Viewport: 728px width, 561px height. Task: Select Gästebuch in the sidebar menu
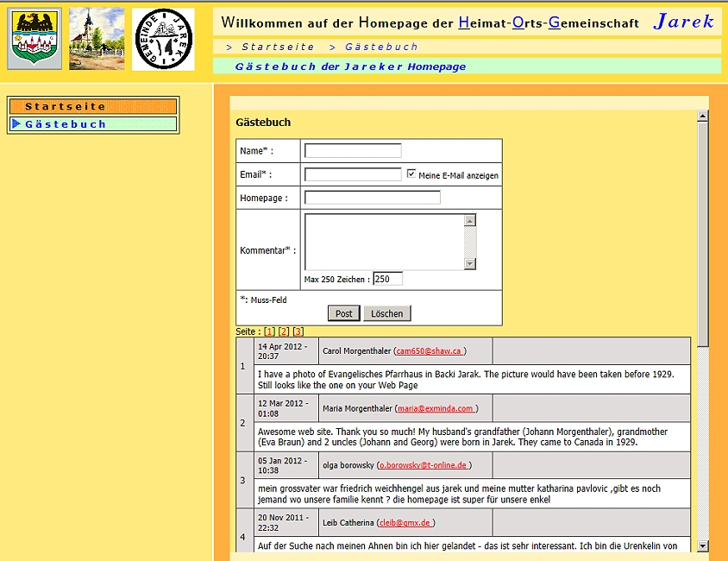[93, 124]
